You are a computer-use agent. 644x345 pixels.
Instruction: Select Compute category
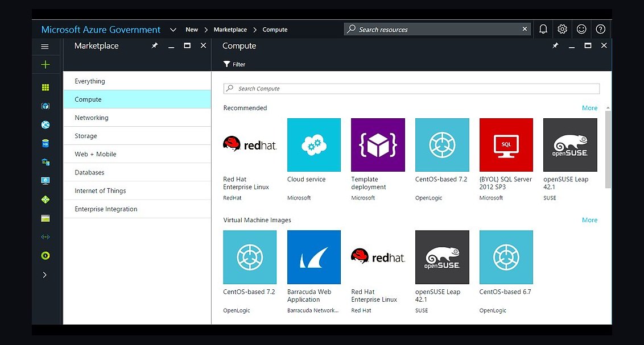tap(137, 99)
